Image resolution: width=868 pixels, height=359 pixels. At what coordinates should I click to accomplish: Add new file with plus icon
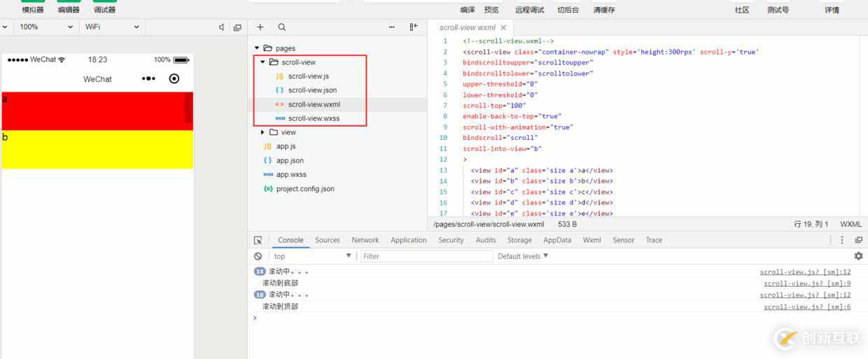point(260,27)
